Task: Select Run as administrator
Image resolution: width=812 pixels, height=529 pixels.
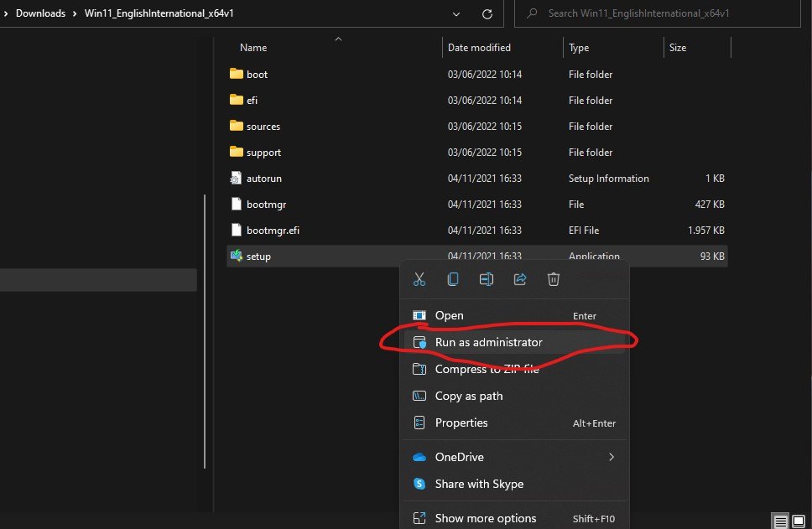Action: pos(514,342)
